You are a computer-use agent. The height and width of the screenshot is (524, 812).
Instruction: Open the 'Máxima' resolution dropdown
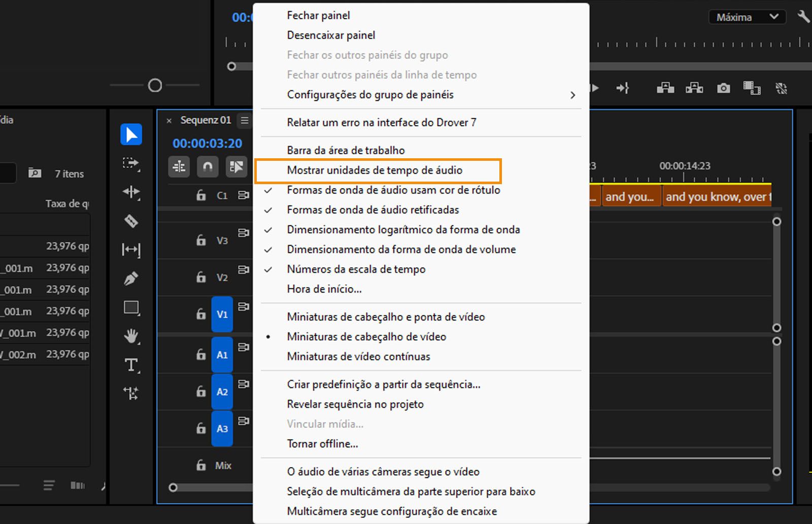point(746,17)
